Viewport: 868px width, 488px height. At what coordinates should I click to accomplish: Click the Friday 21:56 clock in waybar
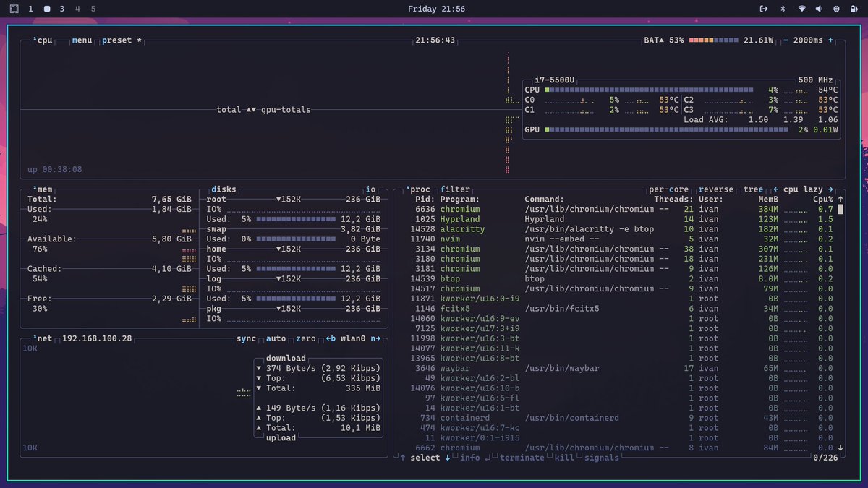pyautogui.click(x=436, y=9)
